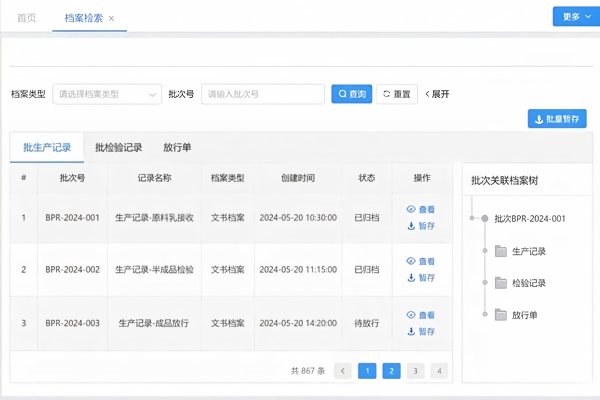Collapse the 批次BPR-2024-001 tree node
This screenshot has height=400, width=600.
point(485,218)
